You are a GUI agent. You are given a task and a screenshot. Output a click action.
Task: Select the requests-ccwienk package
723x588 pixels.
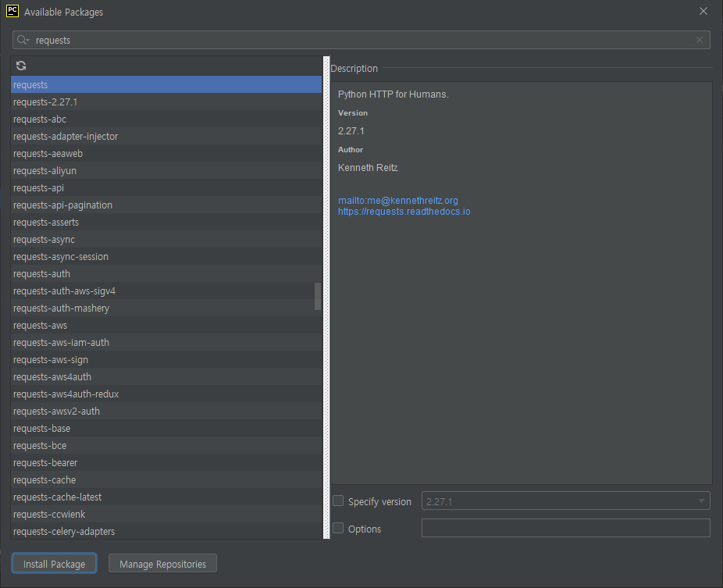(166, 515)
